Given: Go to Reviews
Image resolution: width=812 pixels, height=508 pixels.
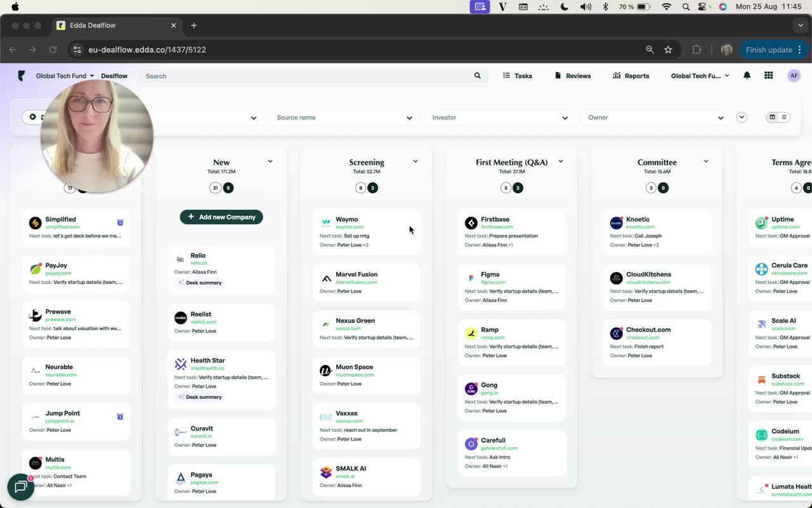Looking at the screenshot, I should 573,76.
